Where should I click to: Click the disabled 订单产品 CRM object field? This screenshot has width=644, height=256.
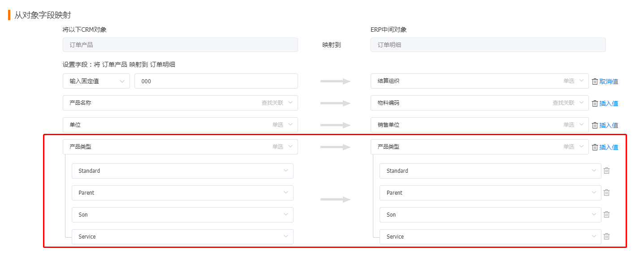180,45
